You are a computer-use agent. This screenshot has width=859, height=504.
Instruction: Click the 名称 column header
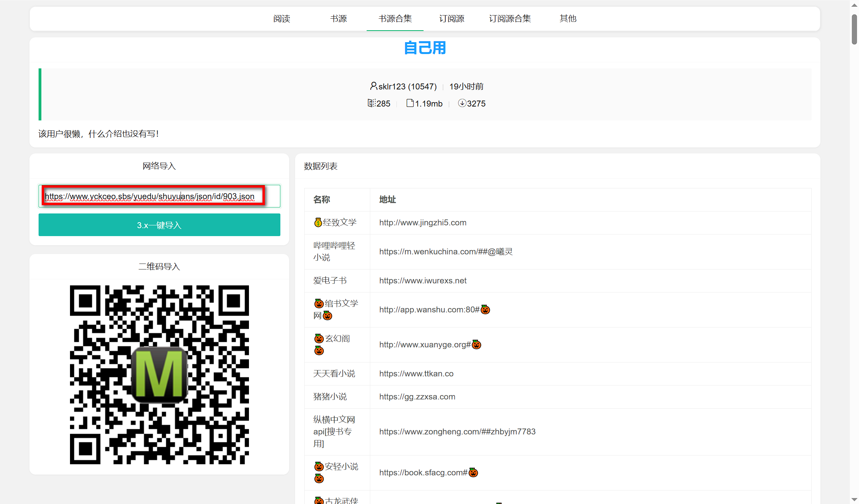[x=321, y=200]
